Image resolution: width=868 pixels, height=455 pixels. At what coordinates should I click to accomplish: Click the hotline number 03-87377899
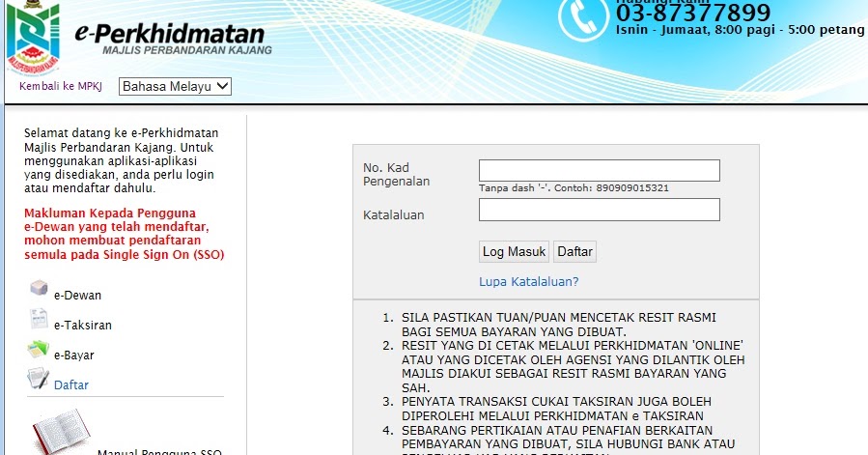point(693,13)
